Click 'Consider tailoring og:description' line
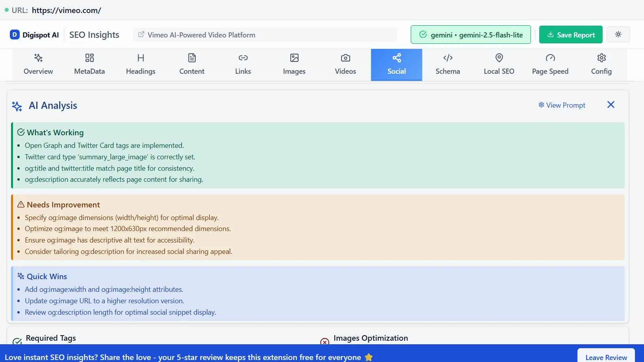The width and height of the screenshot is (644, 362). (x=128, y=252)
